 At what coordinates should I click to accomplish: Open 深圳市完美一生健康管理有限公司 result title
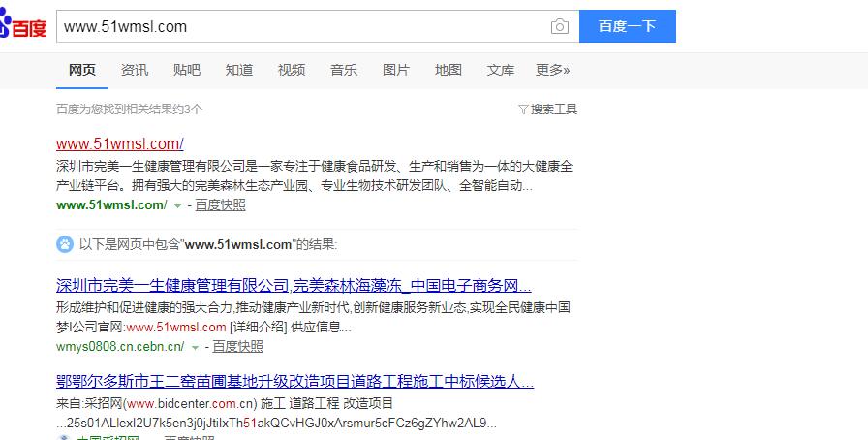point(294,286)
